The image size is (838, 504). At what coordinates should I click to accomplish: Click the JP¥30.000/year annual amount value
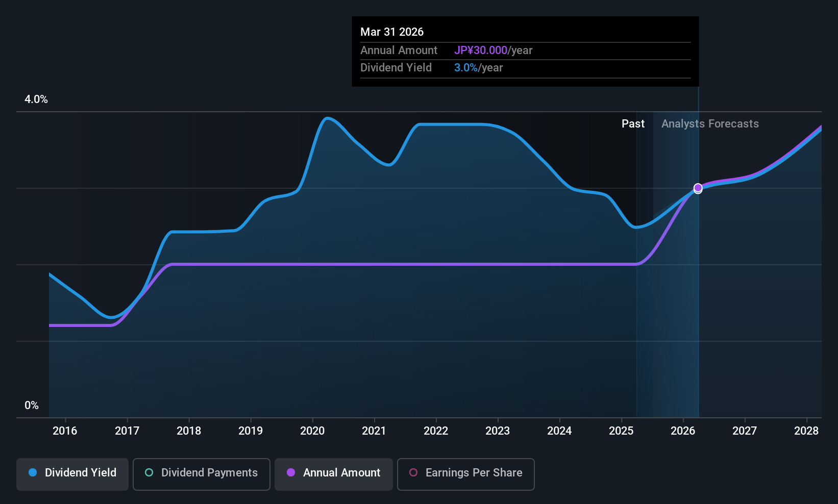(493, 51)
